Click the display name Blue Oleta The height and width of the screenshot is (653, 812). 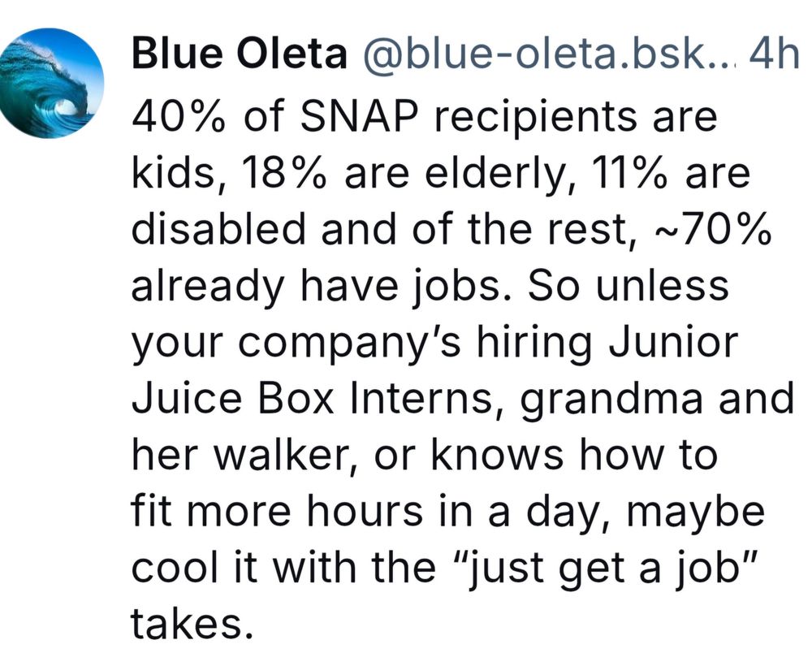click(240, 54)
